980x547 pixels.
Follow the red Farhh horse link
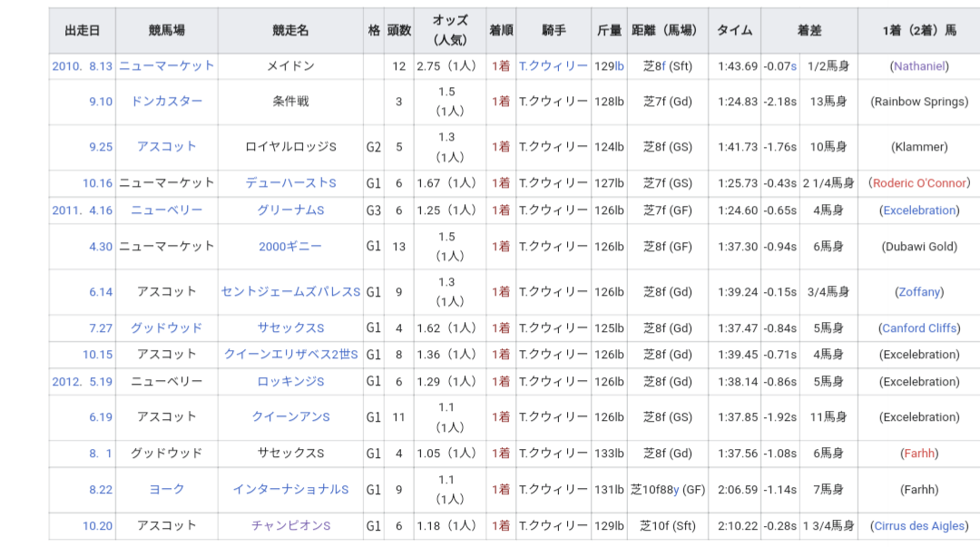(919, 454)
